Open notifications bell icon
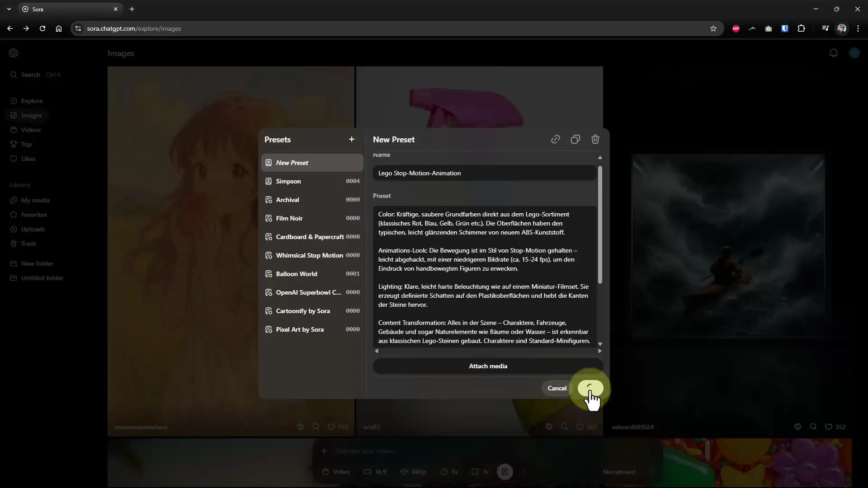 click(834, 53)
